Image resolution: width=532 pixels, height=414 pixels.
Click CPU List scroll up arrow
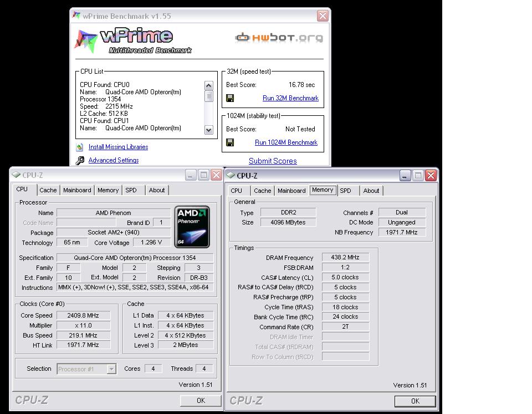[209, 85]
